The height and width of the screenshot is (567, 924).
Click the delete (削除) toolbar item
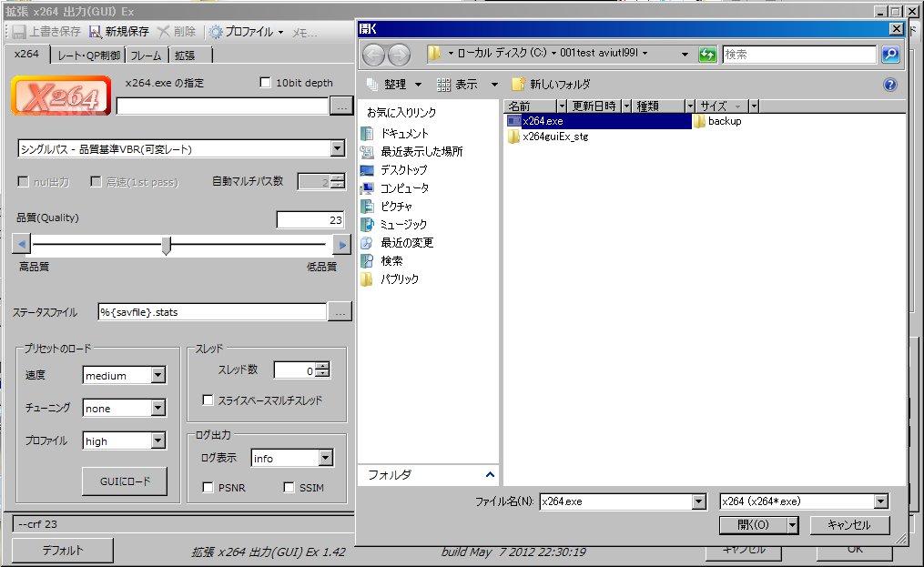click(x=177, y=32)
